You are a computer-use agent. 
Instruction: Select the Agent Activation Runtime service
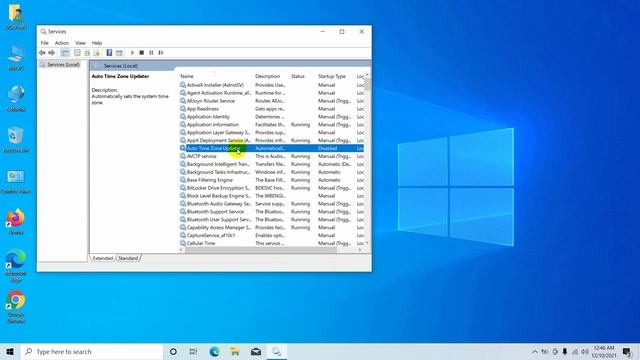271,93
